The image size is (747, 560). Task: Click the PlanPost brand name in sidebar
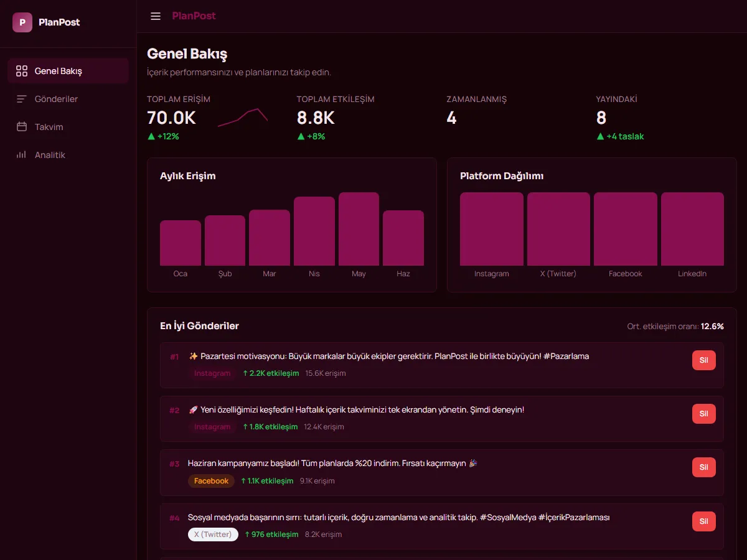[x=59, y=22]
